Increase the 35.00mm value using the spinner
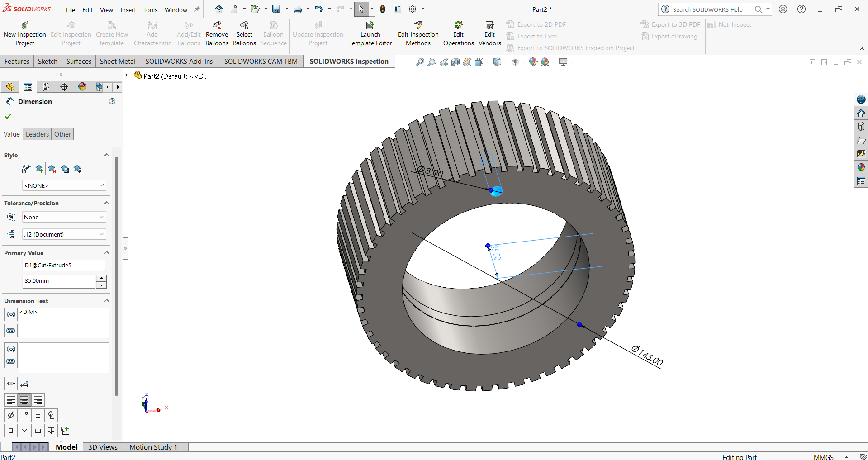Image resolution: width=868 pixels, height=460 pixels. [101, 278]
